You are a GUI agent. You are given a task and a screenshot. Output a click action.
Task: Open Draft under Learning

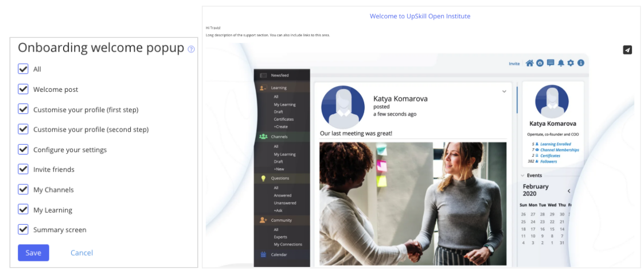(x=278, y=111)
